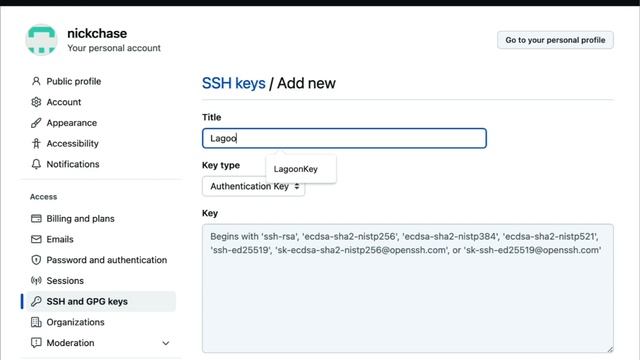The image size is (640, 360).
Task: Open Emails settings
Action: (60, 239)
